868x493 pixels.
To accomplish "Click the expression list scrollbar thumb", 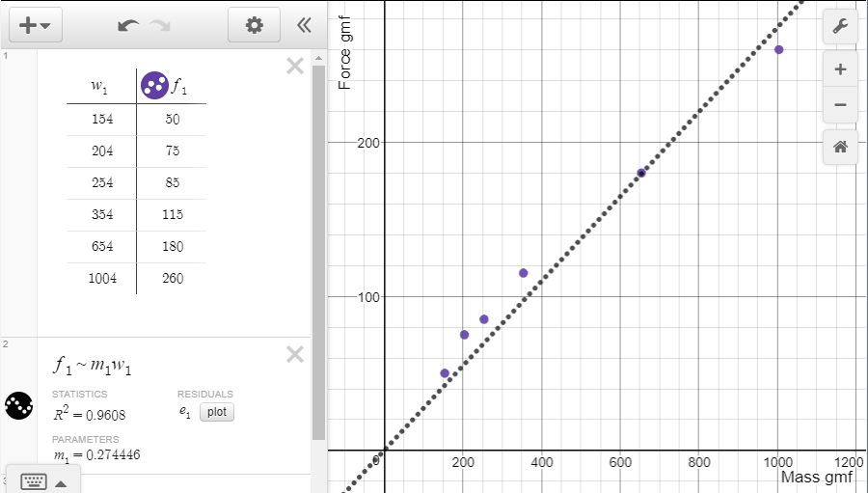I will click(318, 253).
